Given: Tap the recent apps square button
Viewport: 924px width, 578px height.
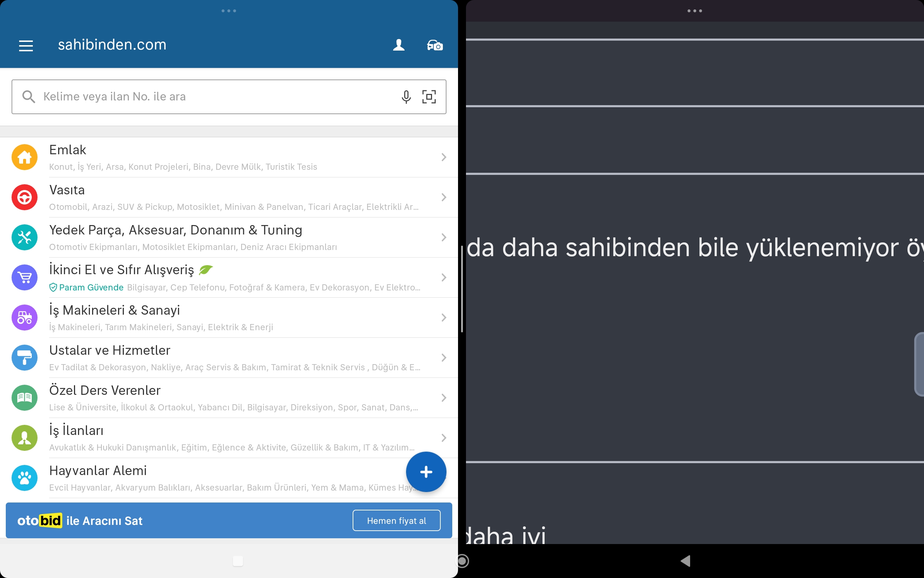Looking at the screenshot, I should (238, 561).
